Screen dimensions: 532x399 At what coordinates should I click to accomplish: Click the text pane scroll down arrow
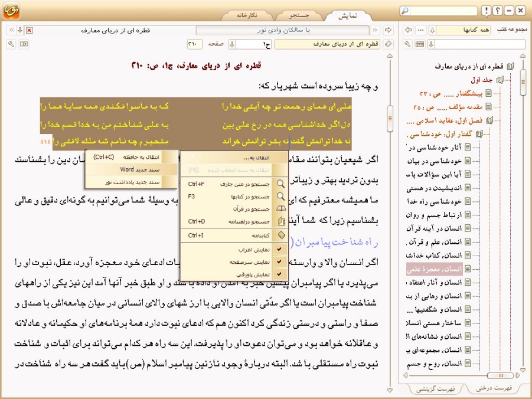390,390
